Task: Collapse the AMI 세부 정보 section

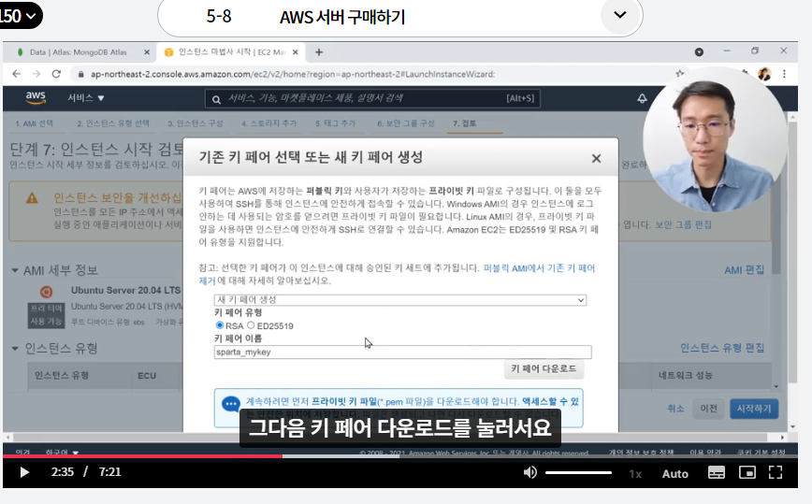Action: point(15,270)
